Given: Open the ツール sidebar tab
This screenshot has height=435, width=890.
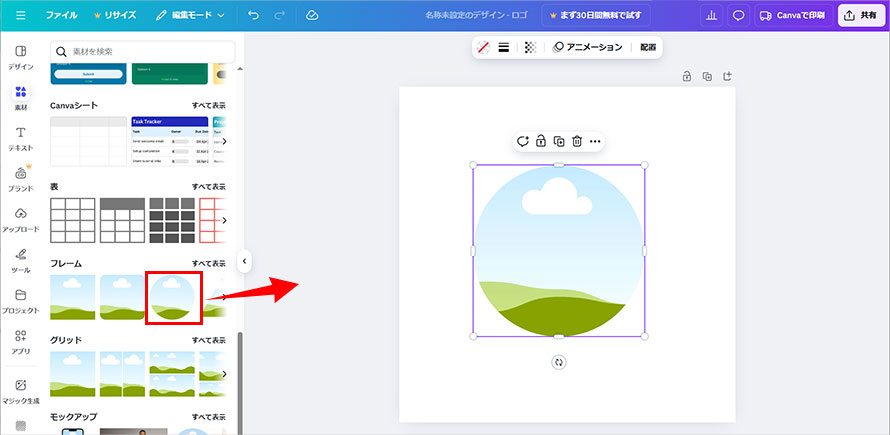Looking at the screenshot, I should point(20,261).
